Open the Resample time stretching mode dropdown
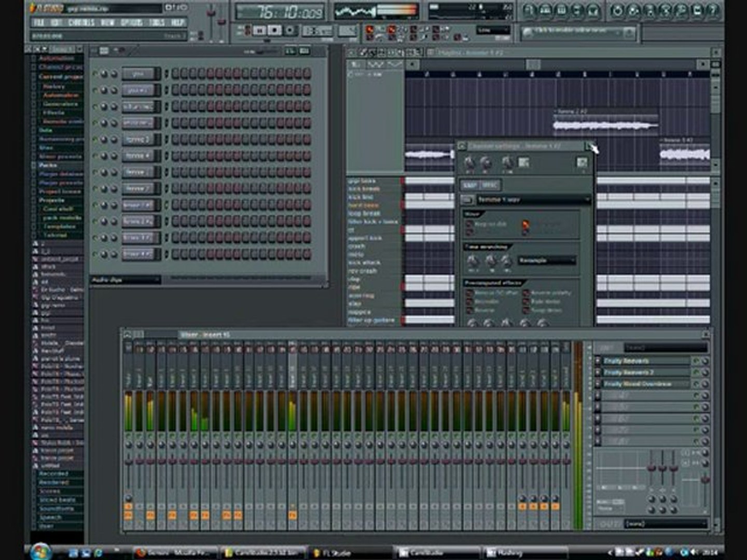The width and height of the screenshot is (747, 560). (547, 261)
